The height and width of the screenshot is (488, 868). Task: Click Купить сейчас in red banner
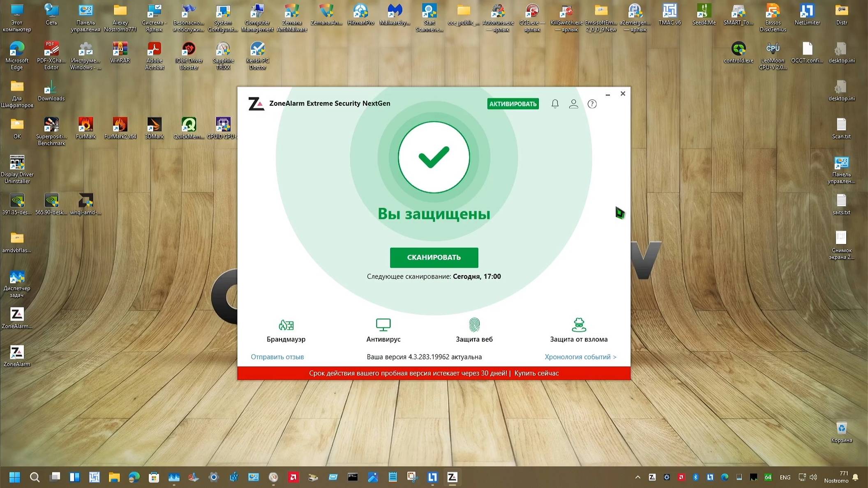tap(536, 373)
